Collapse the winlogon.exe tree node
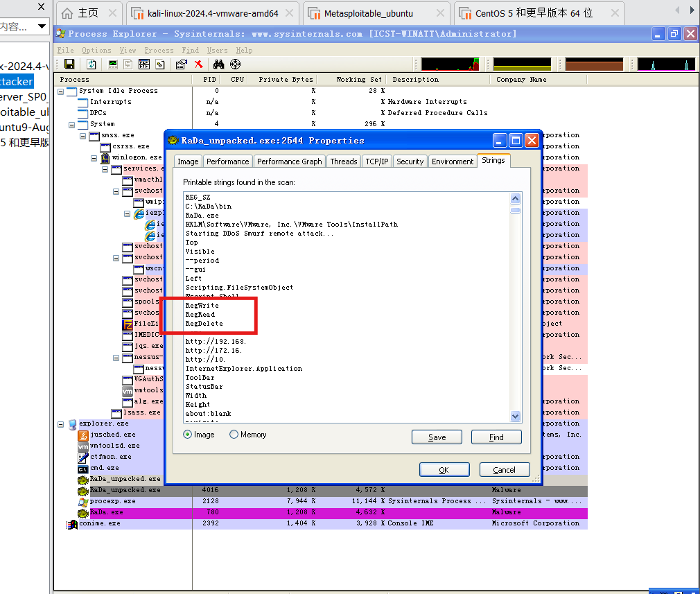Image resolution: width=700 pixels, height=594 pixels. click(x=94, y=158)
